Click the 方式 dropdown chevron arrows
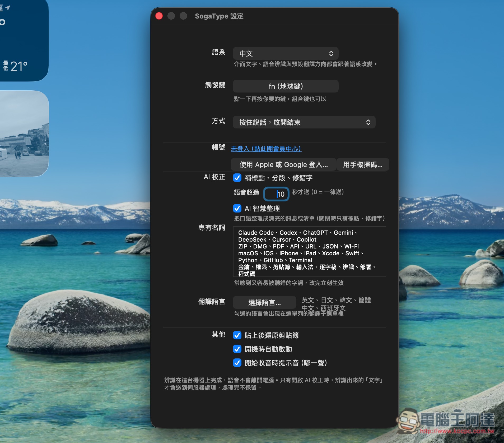The width and height of the screenshot is (504, 443). [x=368, y=122]
